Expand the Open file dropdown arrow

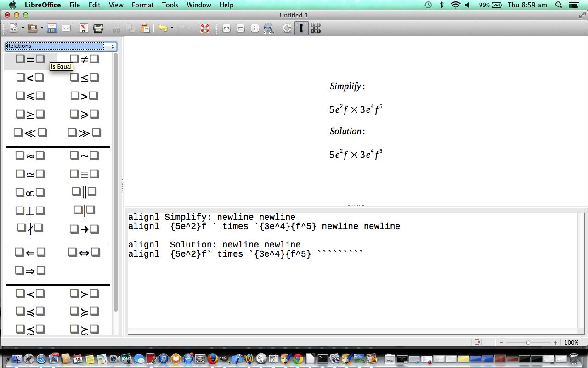point(42,29)
